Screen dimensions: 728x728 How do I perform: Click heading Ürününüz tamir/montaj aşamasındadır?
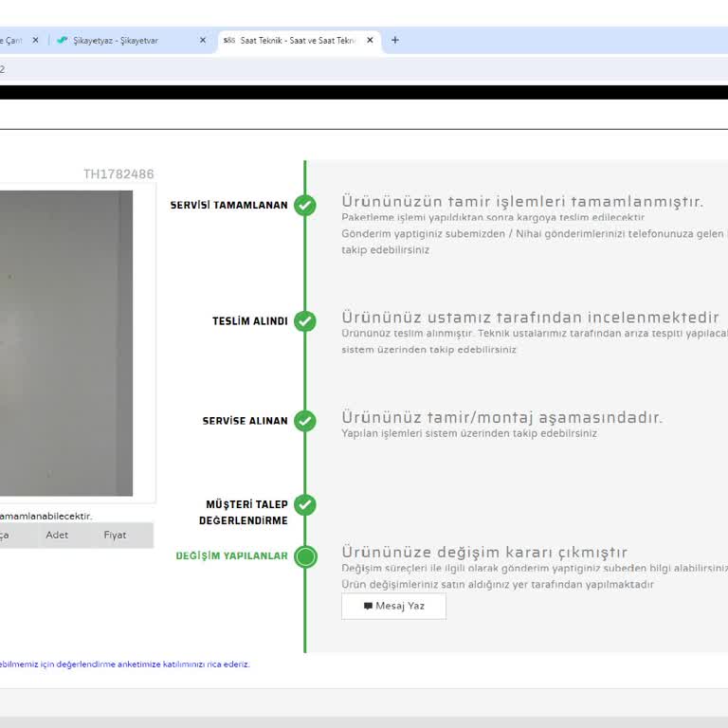502,417
